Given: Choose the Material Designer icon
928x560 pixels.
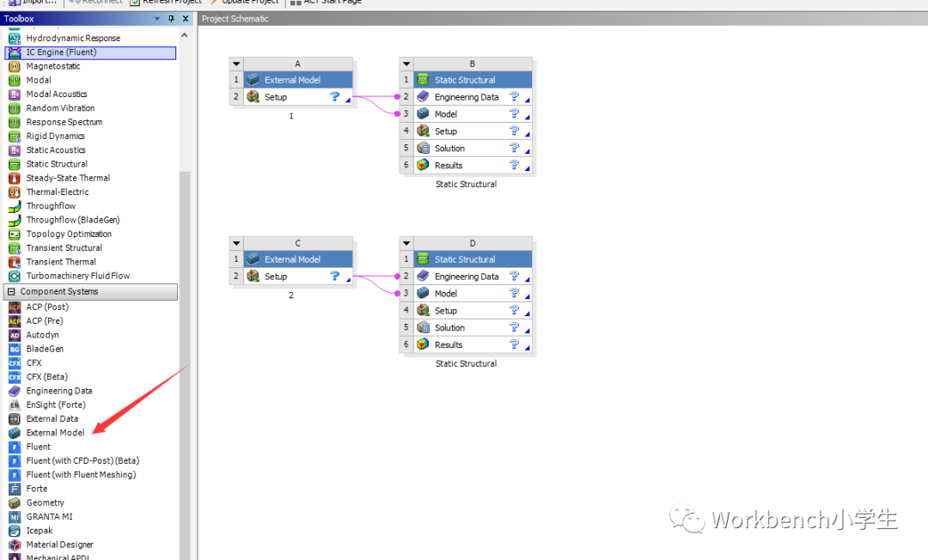Looking at the screenshot, I should pyautogui.click(x=15, y=545).
